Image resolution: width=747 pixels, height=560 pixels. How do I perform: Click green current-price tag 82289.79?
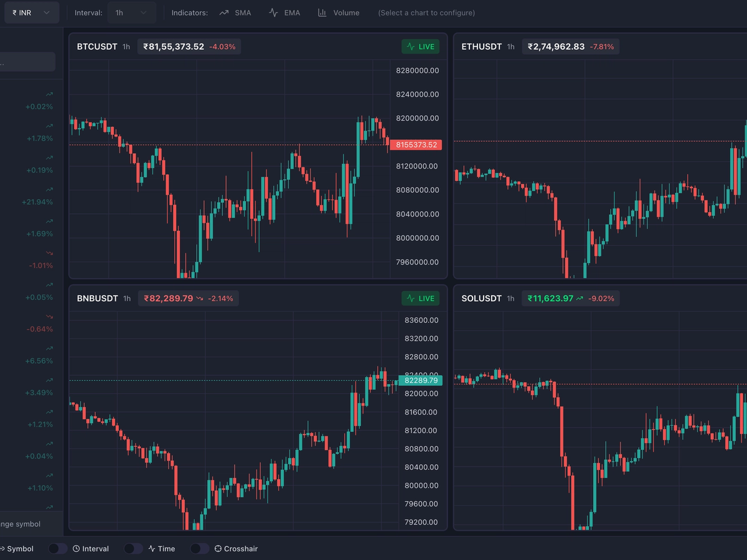[x=420, y=380]
